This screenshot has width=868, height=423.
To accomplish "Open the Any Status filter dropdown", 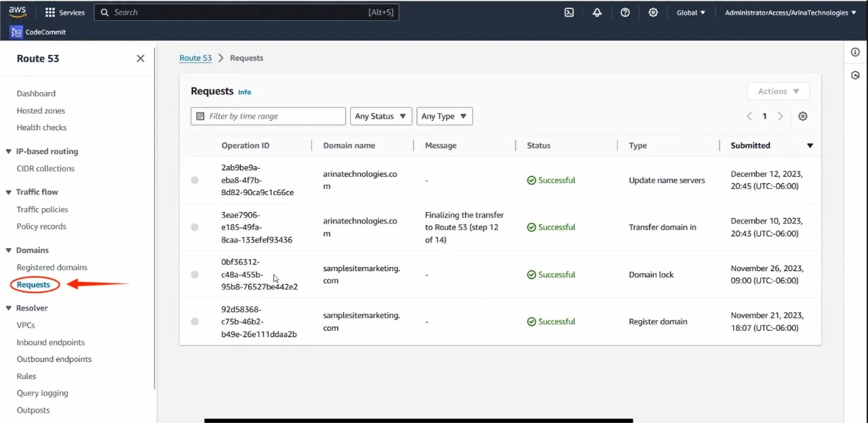I will [x=380, y=116].
